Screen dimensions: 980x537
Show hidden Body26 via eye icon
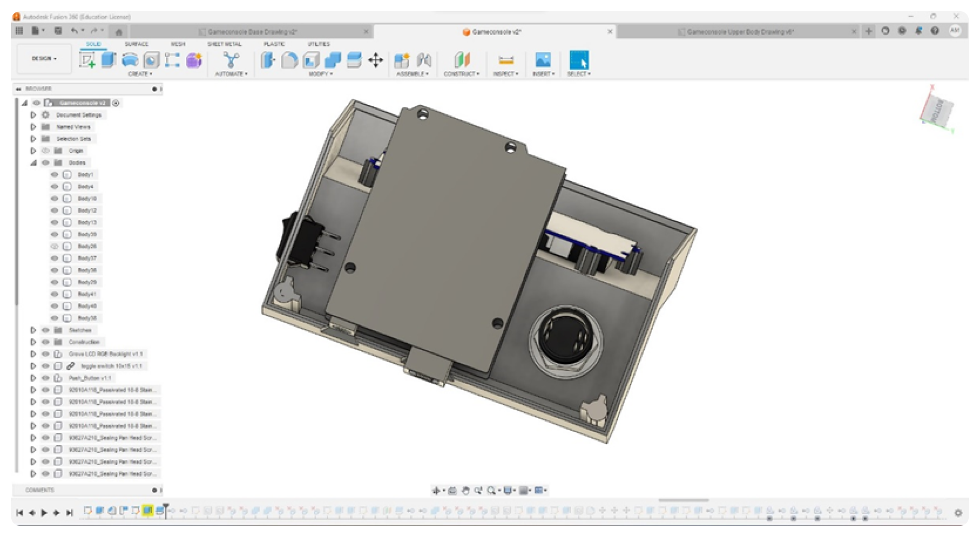54,246
